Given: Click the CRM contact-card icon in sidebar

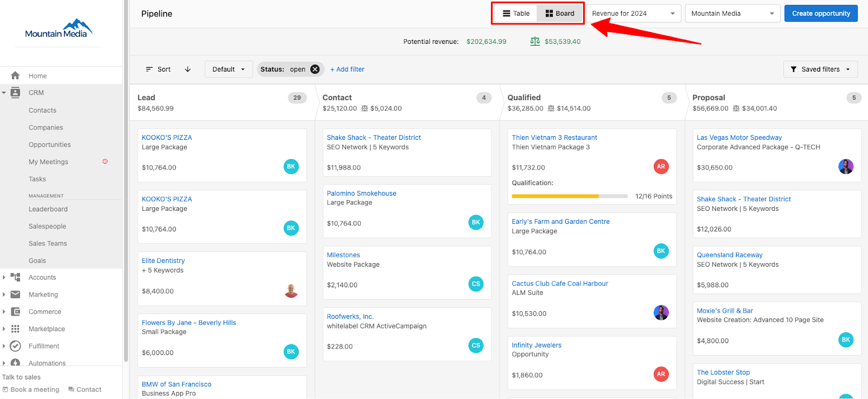Looking at the screenshot, I should 15,93.
